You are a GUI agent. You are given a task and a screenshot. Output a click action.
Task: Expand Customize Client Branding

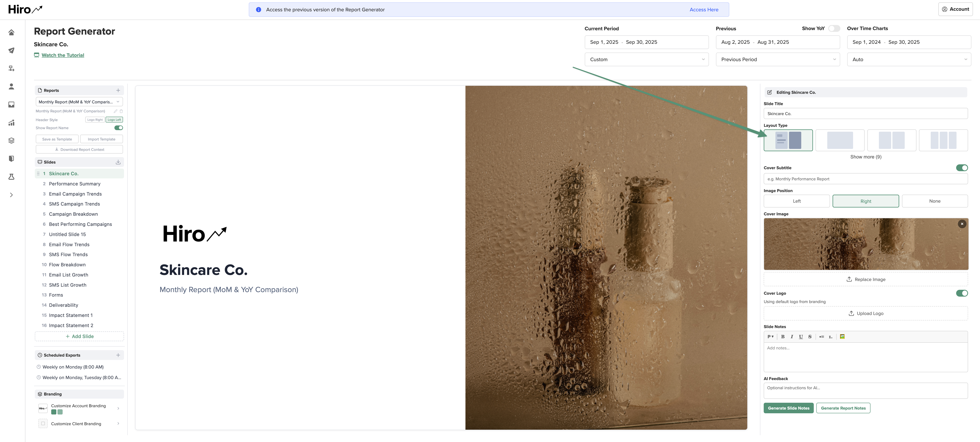pos(118,424)
